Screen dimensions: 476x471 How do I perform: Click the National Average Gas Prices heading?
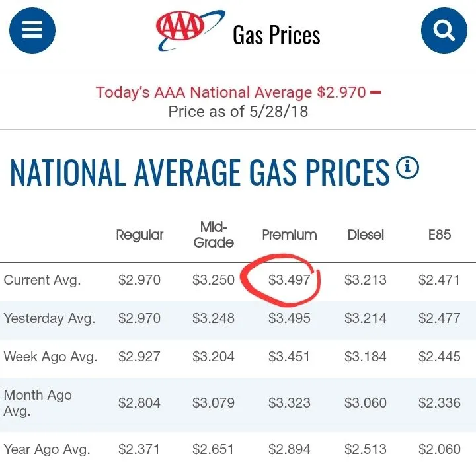[200, 172]
